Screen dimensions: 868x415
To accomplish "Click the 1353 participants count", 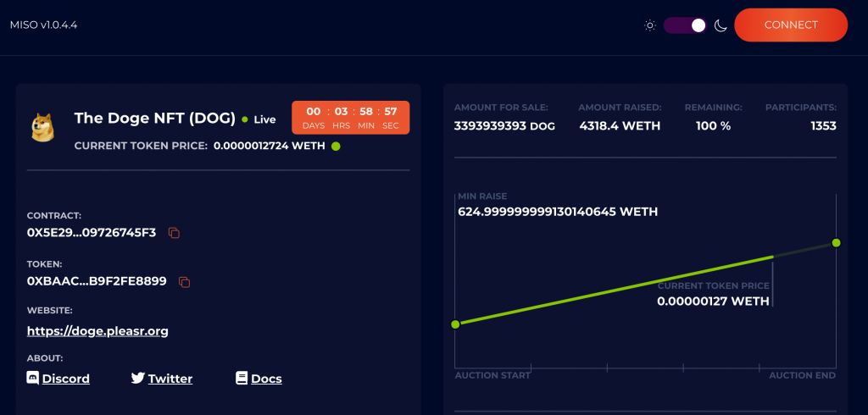I will (x=823, y=126).
